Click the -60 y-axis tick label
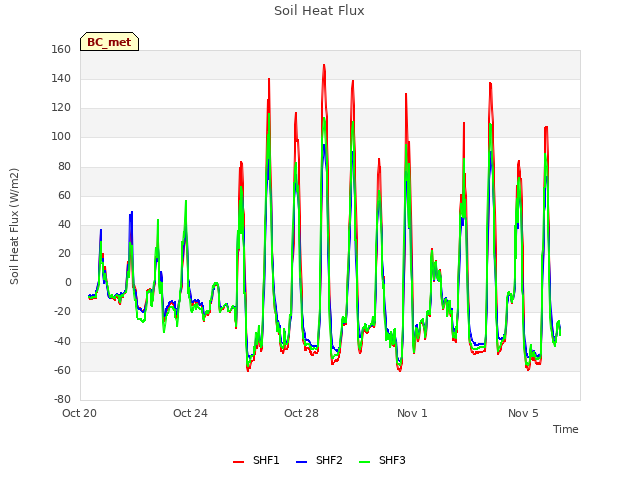640x480 pixels. pyautogui.click(x=62, y=371)
